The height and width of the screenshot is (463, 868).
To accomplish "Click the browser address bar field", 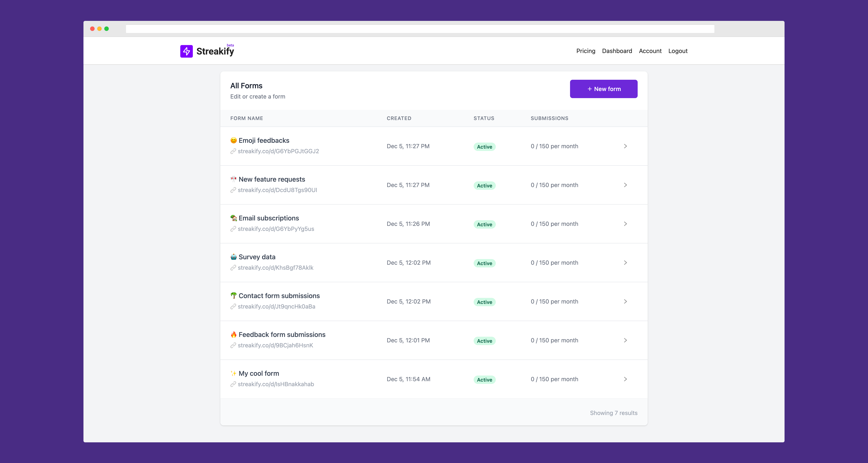I will coord(420,29).
